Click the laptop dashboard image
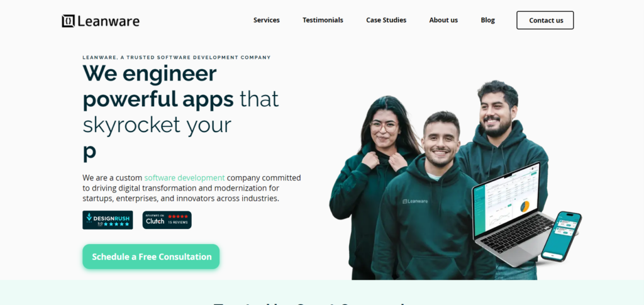 513,213
